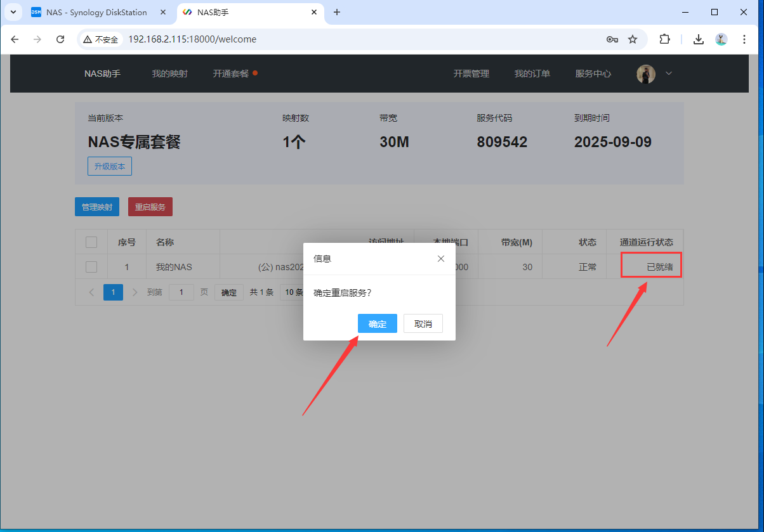Reload the page with browser refresh icon
Screen dimensions: 764x532
[60, 39]
